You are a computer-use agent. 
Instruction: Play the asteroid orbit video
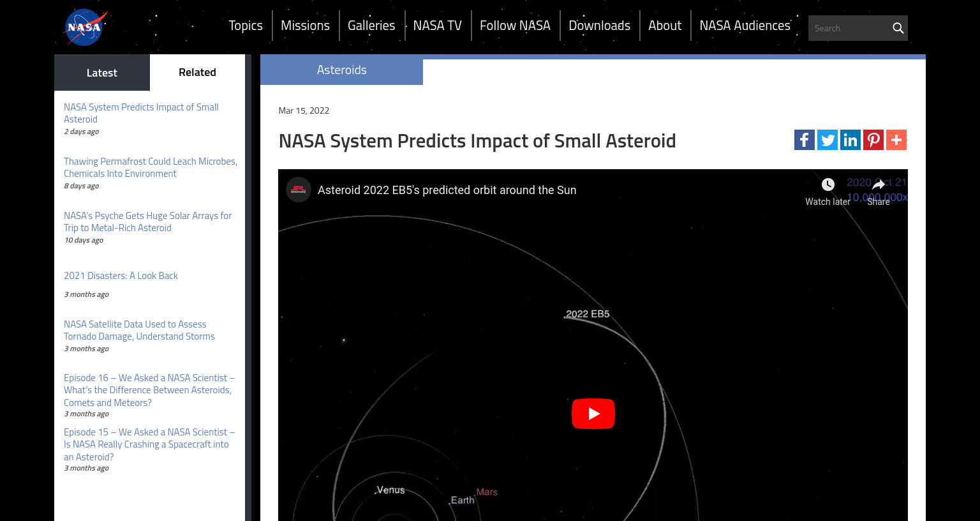[x=593, y=414]
